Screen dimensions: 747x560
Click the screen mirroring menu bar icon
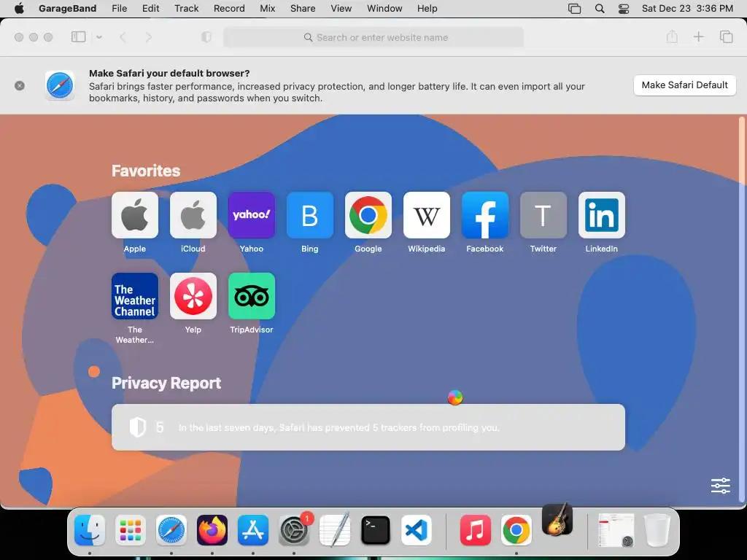(x=575, y=9)
